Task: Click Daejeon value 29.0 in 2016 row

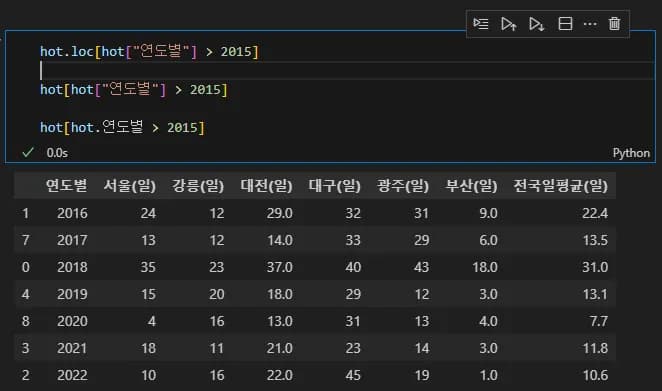Action: coord(279,213)
